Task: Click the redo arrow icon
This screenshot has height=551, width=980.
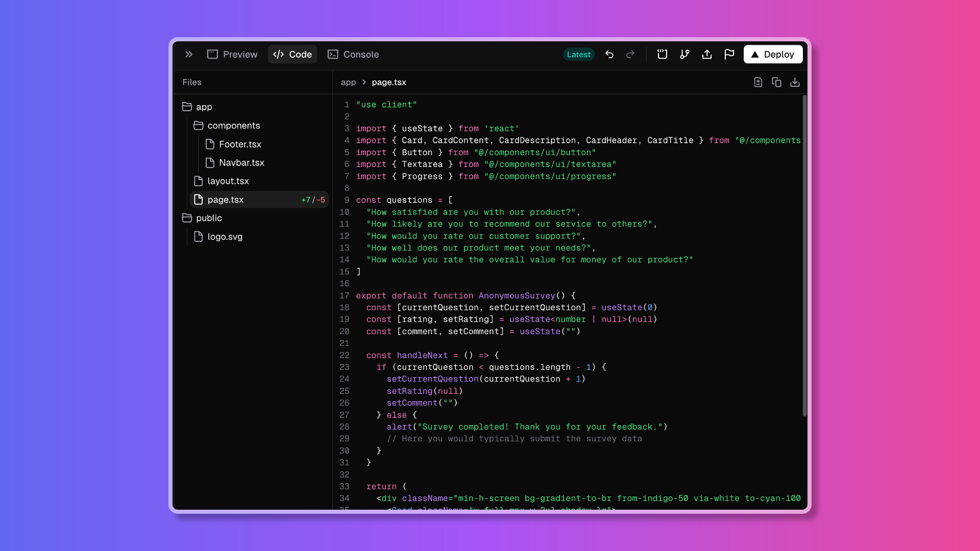Action: (630, 54)
